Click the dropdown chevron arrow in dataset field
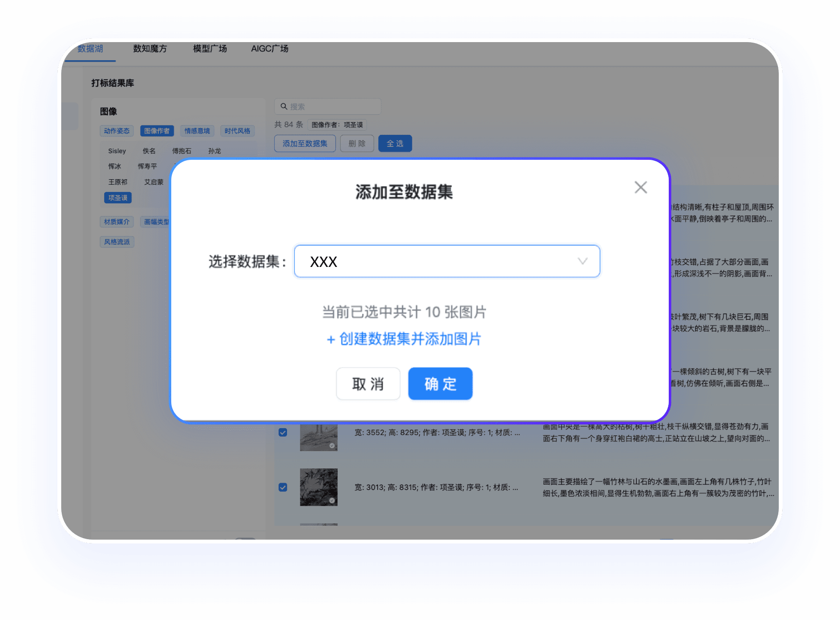 582,261
